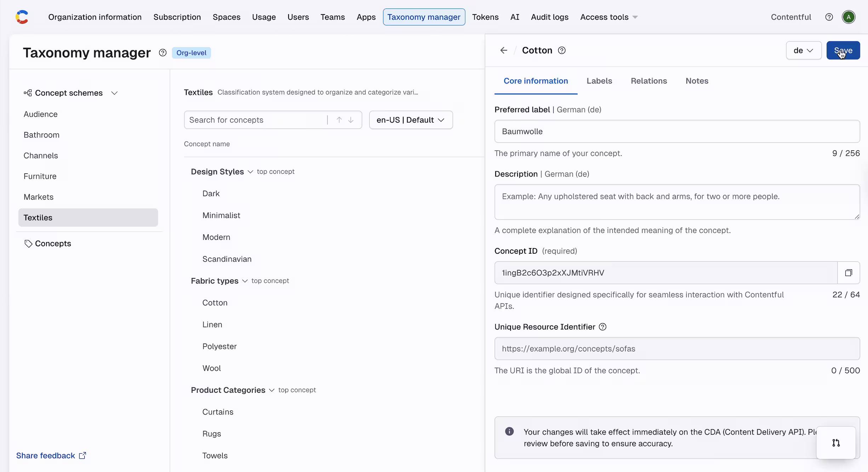Expand the Access tools menu
868x472 pixels.
[609, 17]
